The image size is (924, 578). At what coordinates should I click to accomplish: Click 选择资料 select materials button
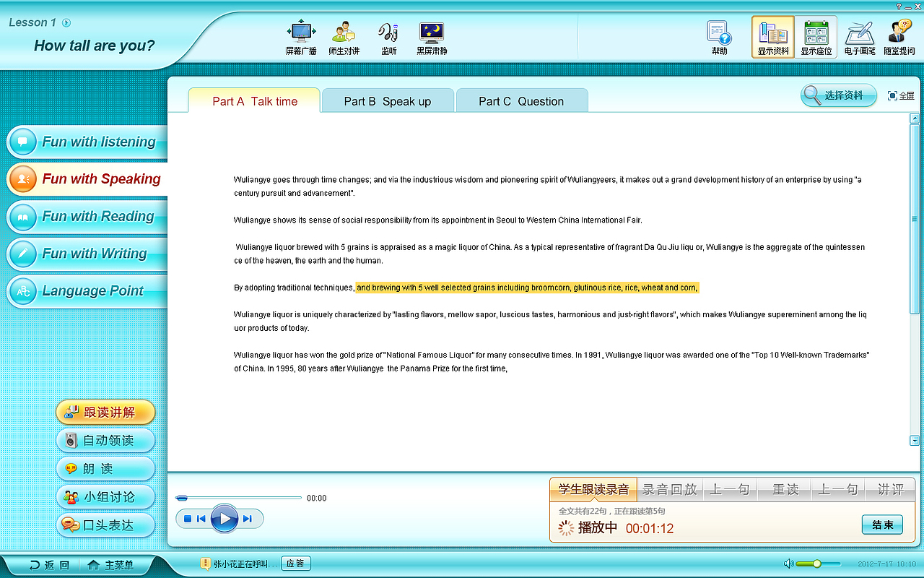click(x=838, y=95)
